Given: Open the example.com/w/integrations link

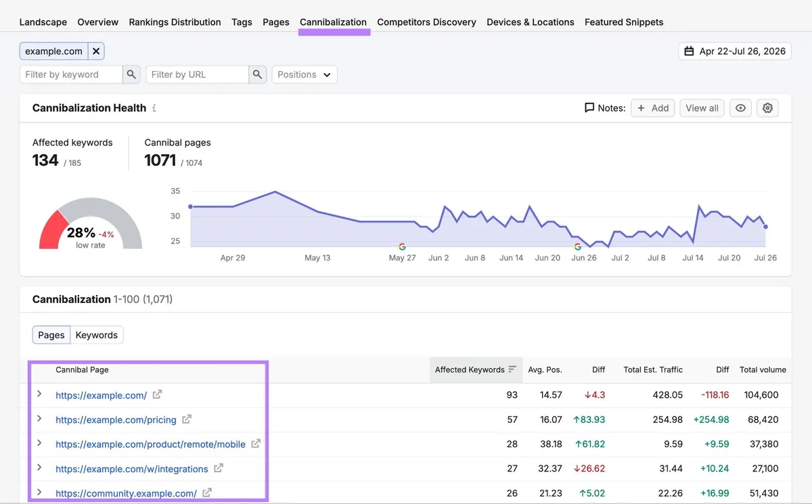Looking at the screenshot, I should pyautogui.click(x=132, y=469).
